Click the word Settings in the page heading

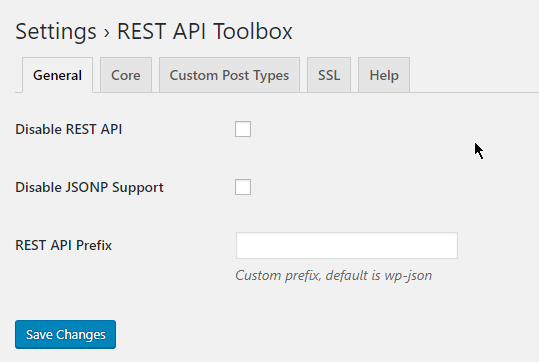[56, 32]
